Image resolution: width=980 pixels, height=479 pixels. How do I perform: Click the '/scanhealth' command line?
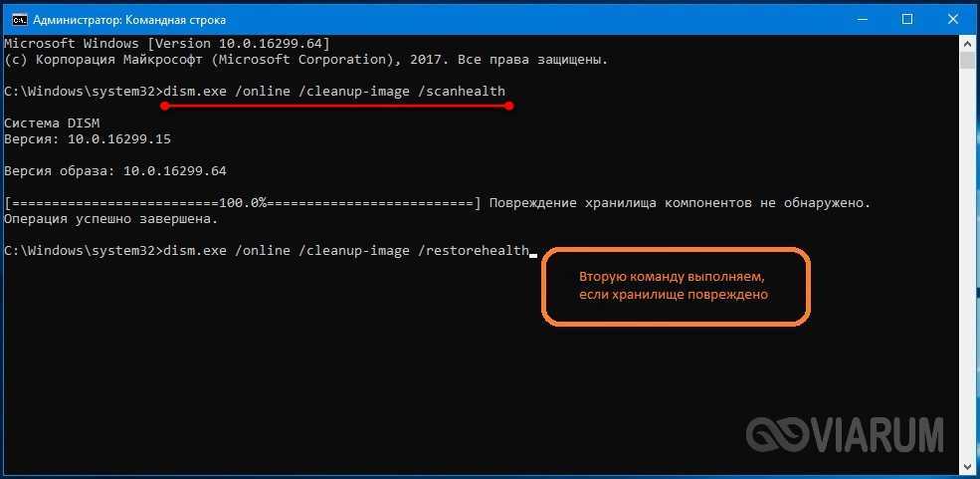pyautogui.click(x=334, y=92)
